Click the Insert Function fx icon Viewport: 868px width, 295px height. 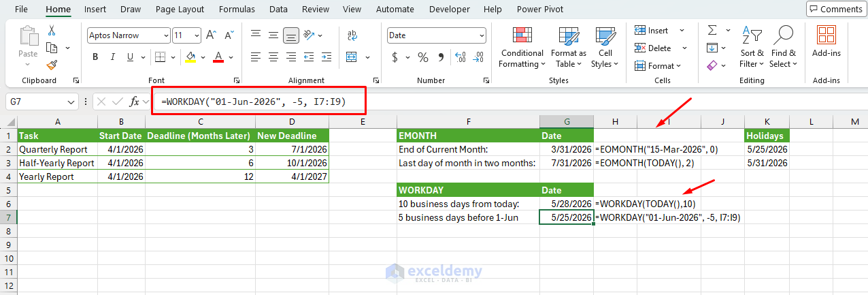135,102
